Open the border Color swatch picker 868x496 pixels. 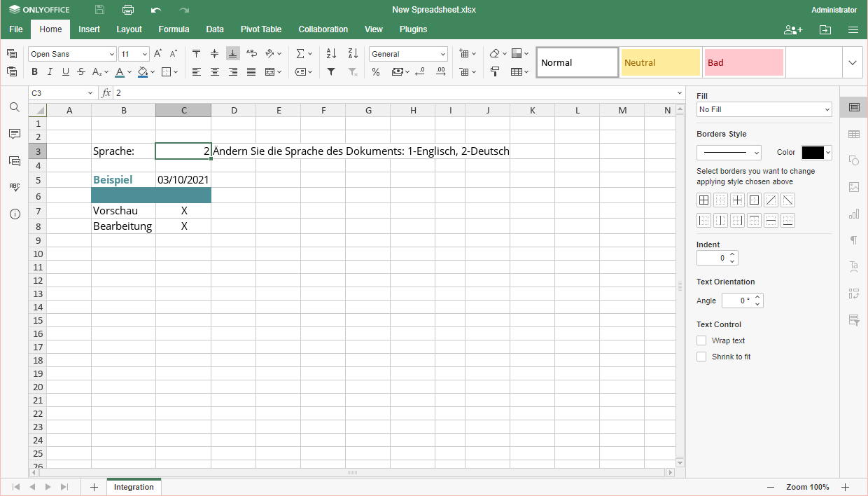coord(816,153)
